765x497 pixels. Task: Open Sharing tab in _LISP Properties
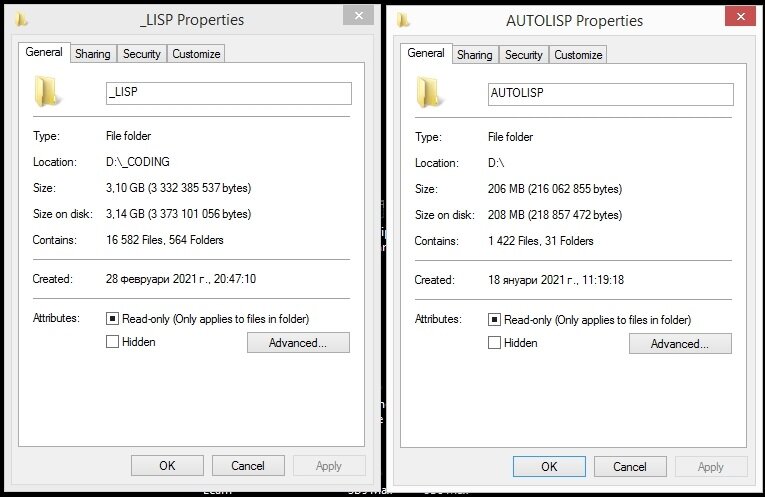coord(93,54)
